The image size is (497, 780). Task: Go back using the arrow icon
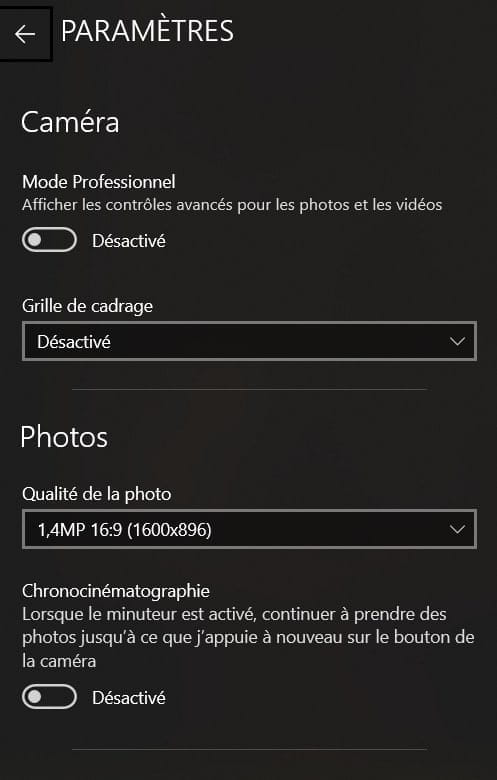coord(25,33)
